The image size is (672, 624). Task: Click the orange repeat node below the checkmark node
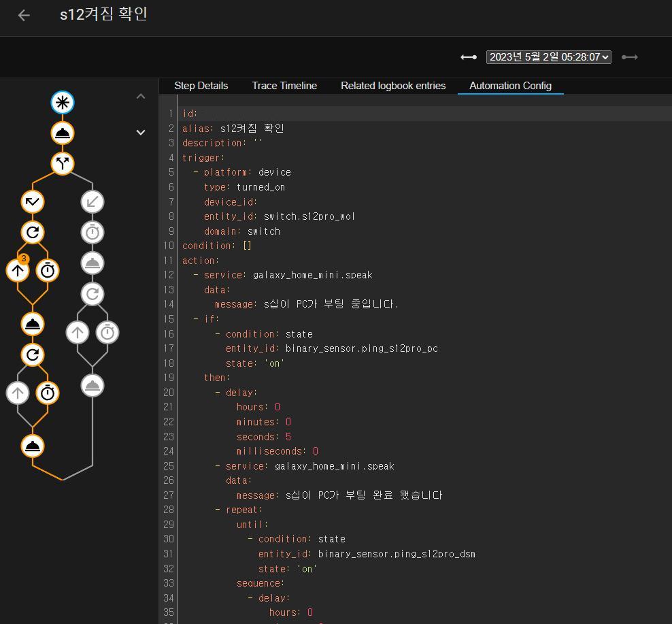tap(33, 233)
